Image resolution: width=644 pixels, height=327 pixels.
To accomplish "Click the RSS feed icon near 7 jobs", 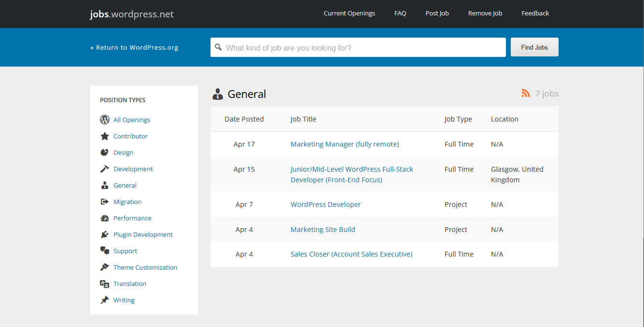I will coord(525,94).
